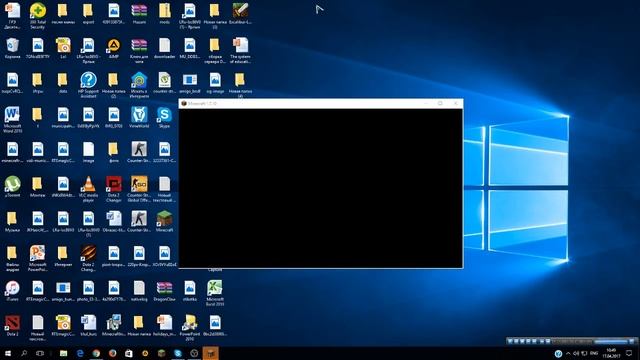
Task: Open the Action Center notifications
Action: coord(629,353)
